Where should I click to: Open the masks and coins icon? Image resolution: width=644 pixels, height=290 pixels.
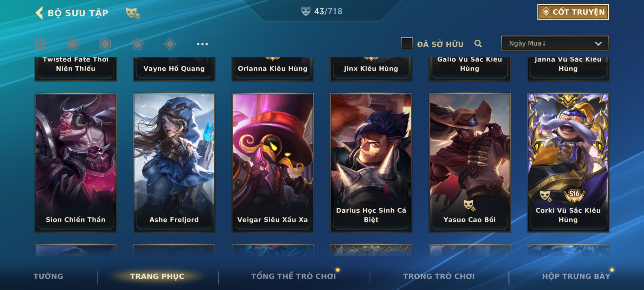[133, 13]
